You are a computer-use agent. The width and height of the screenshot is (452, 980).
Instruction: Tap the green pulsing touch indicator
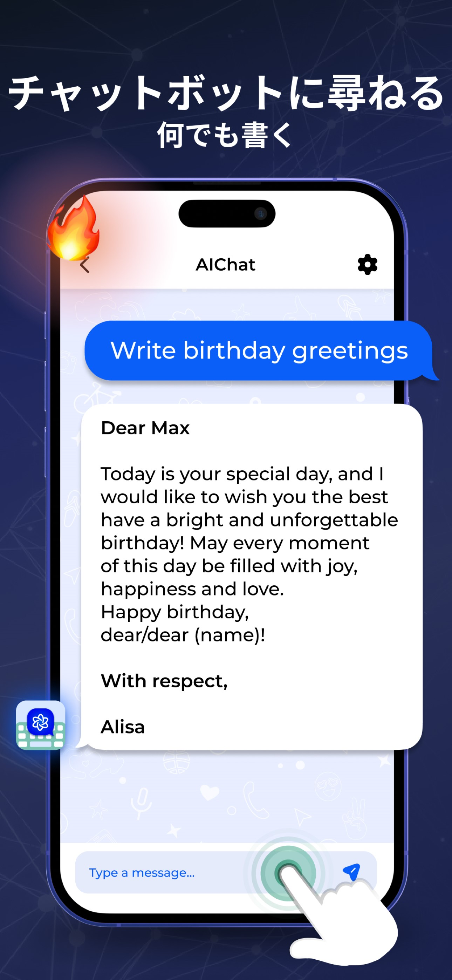(288, 872)
